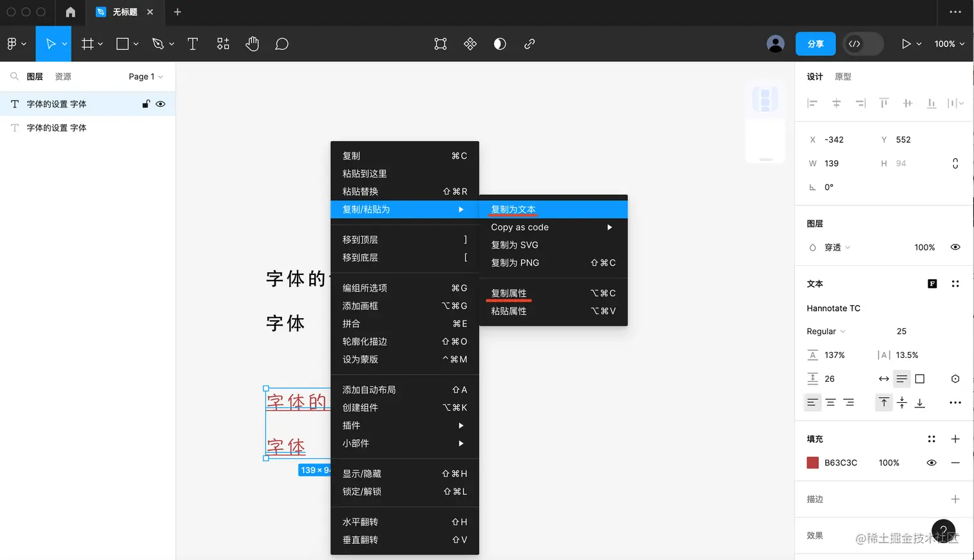Switch to the 资源 assets tab

point(63,77)
